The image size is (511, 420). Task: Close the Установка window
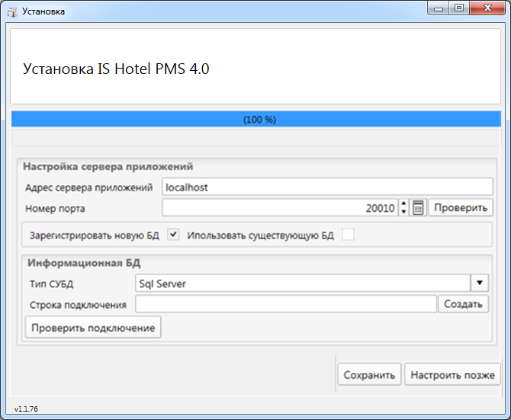click(x=487, y=8)
